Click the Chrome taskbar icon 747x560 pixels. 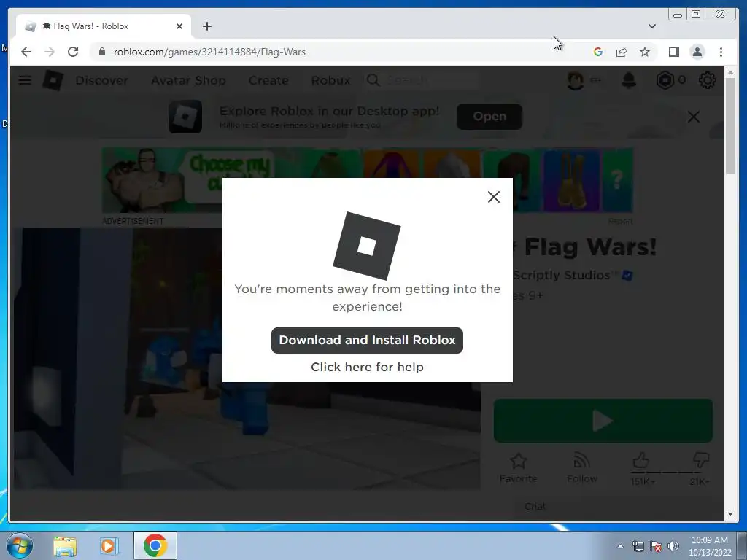coord(155,545)
